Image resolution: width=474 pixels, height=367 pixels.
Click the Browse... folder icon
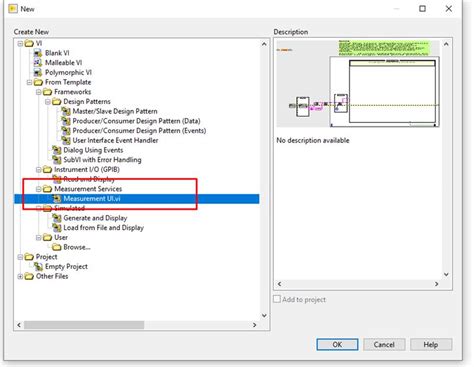point(57,247)
